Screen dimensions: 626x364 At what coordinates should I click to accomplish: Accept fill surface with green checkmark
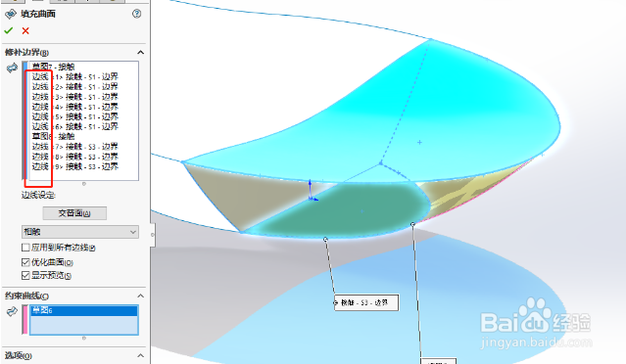[9, 30]
